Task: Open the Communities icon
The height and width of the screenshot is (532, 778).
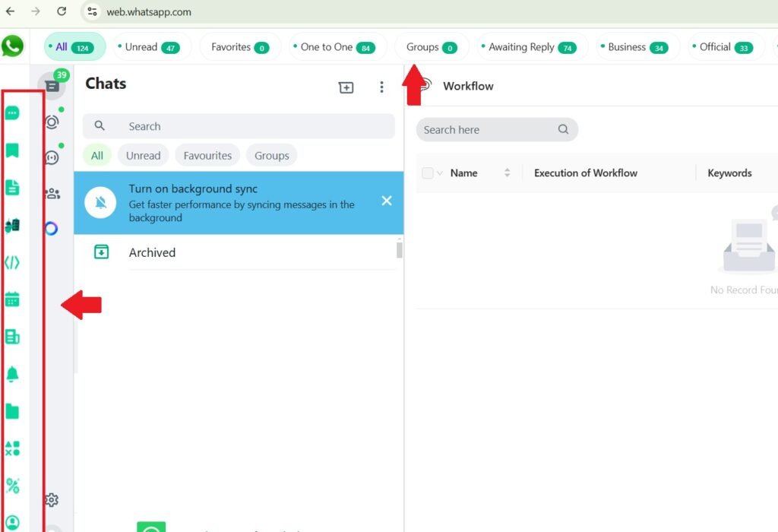Action: click(x=52, y=194)
